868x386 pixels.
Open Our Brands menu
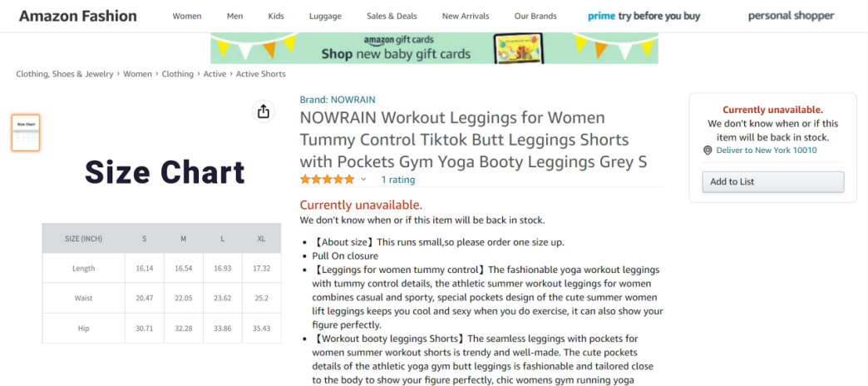(534, 16)
